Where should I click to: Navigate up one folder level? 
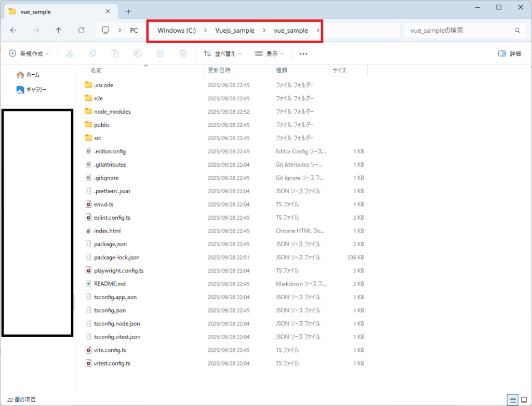59,30
